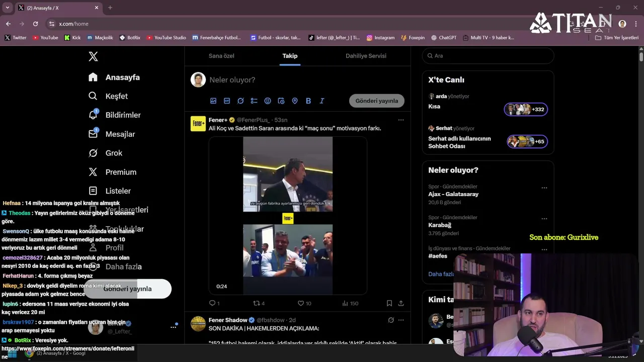Screen dimensions: 644x362
Task: Open the Maçkolik bookmark
Action: 100,38
